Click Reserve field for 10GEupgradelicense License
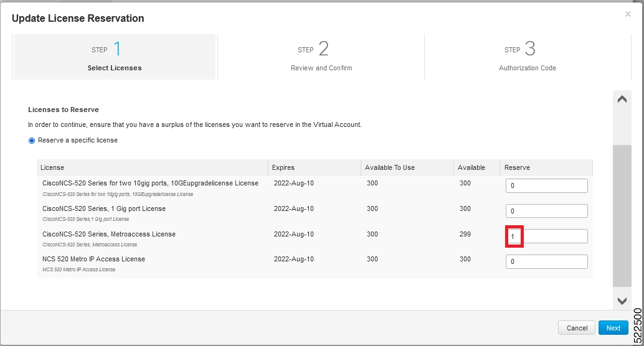 547,185
